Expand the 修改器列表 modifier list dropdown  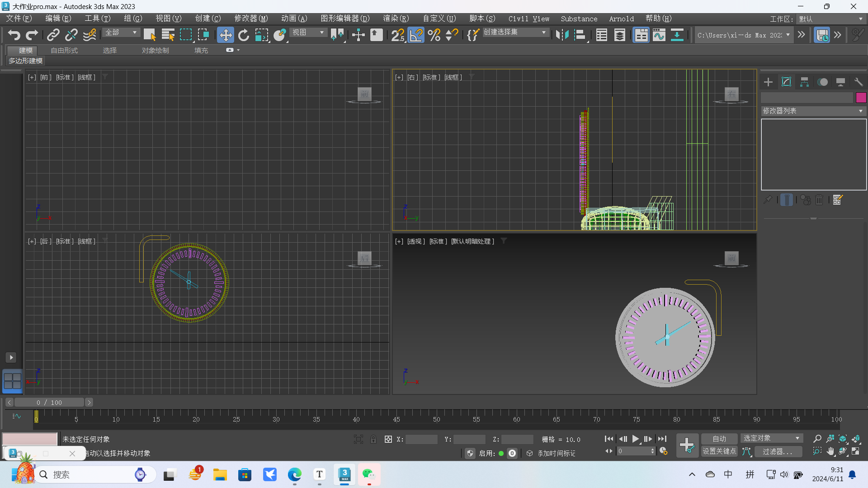pyautogui.click(x=813, y=111)
